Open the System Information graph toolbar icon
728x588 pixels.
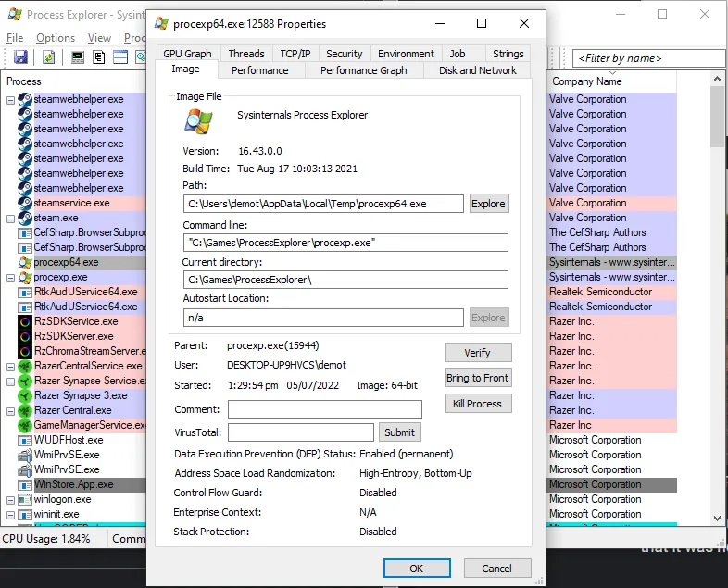pos(78,57)
